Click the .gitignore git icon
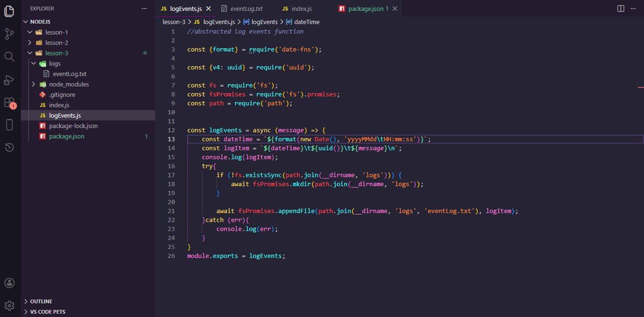The width and height of the screenshot is (644, 317). pyautogui.click(x=43, y=95)
